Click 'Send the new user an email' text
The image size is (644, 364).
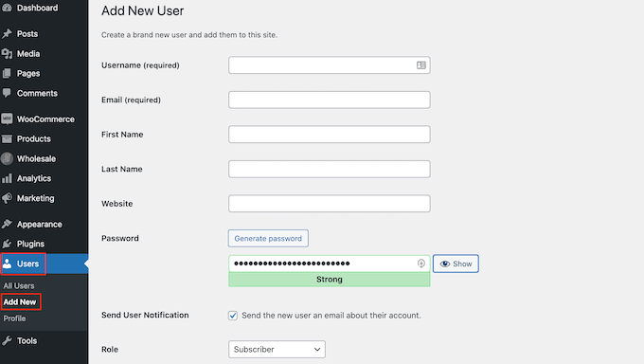click(331, 316)
